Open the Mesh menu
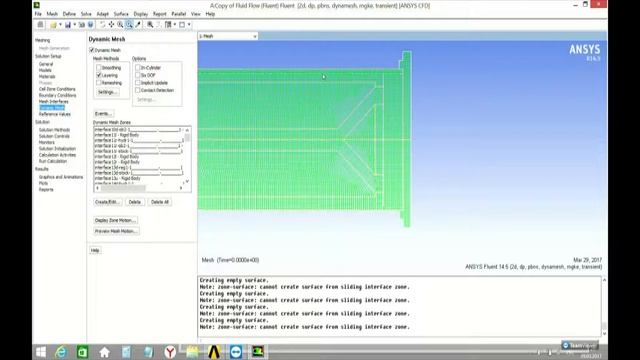 pyautogui.click(x=52, y=14)
